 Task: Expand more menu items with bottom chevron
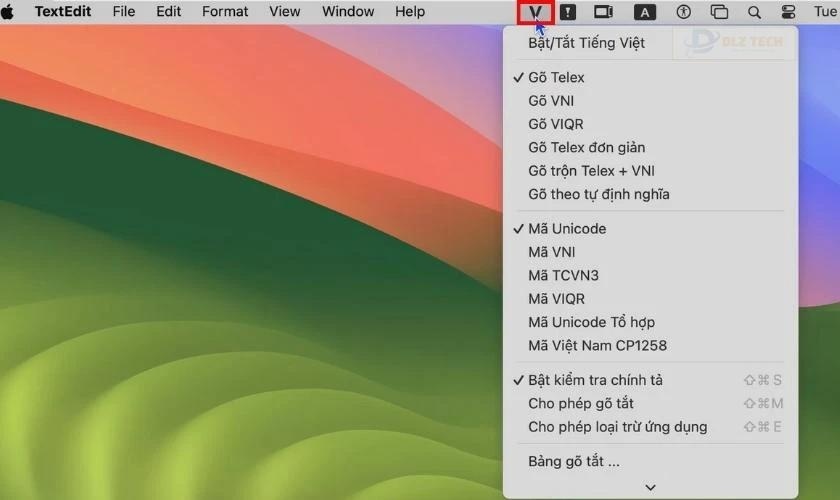coord(650,487)
